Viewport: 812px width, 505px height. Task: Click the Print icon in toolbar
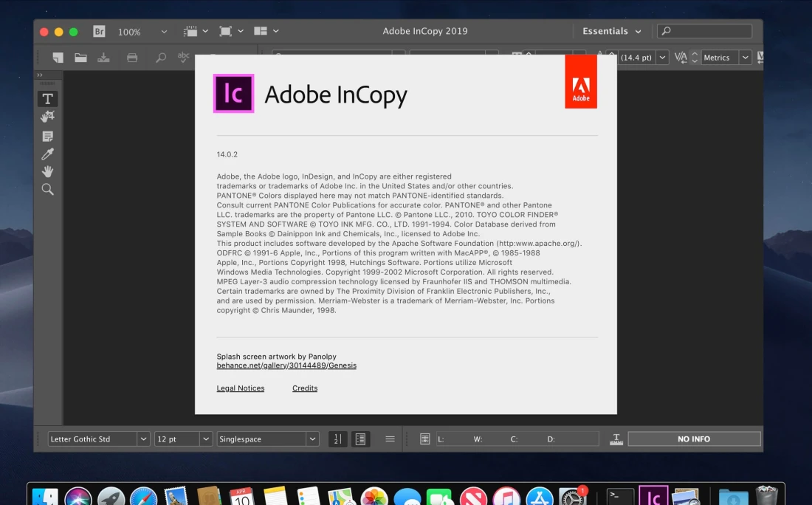(x=132, y=58)
